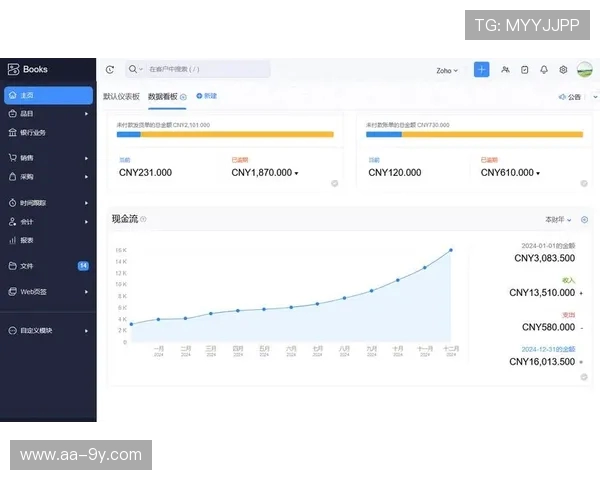Screen dimensions: 600x480
Task: Expand the chevron right of 公告
Action: pyautogui.click(x=595, y=97)
